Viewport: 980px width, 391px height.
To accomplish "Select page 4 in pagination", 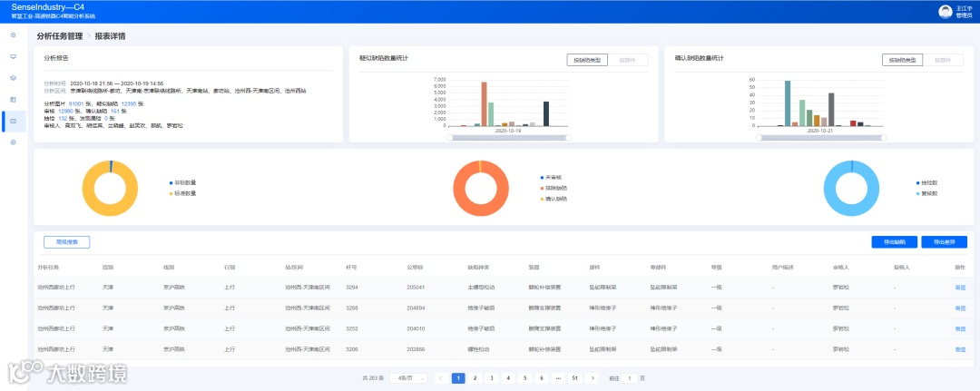I will click(508, 378).
